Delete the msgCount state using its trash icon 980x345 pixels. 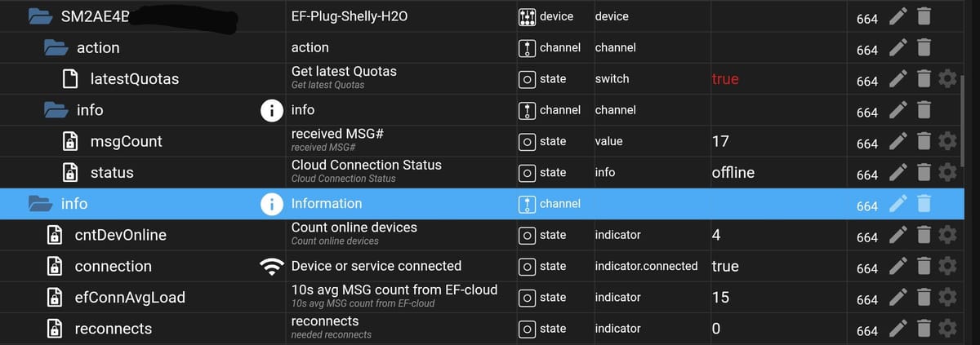(x=923, y=142)
